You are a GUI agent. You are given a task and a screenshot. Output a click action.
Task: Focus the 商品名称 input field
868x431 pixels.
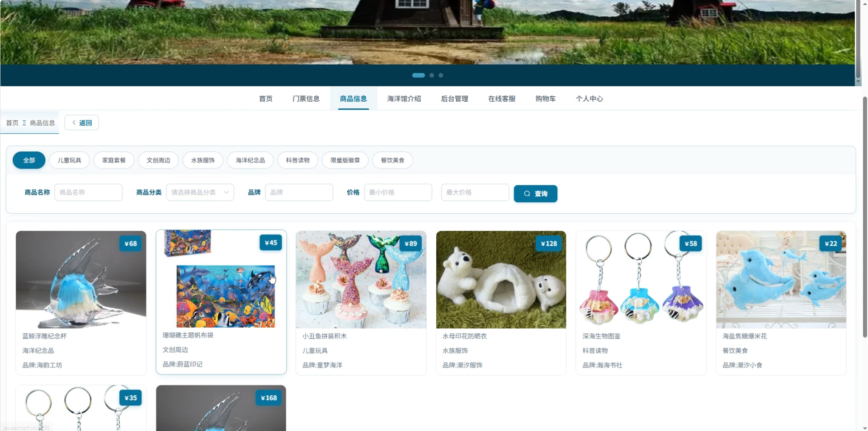pos(89,192)
